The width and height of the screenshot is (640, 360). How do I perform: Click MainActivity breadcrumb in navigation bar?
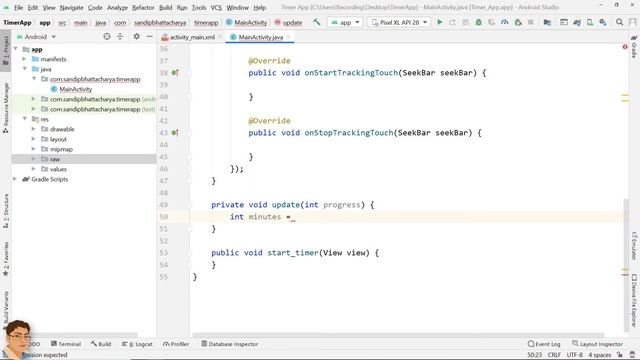pyautogui.click(x=247, y=22)
